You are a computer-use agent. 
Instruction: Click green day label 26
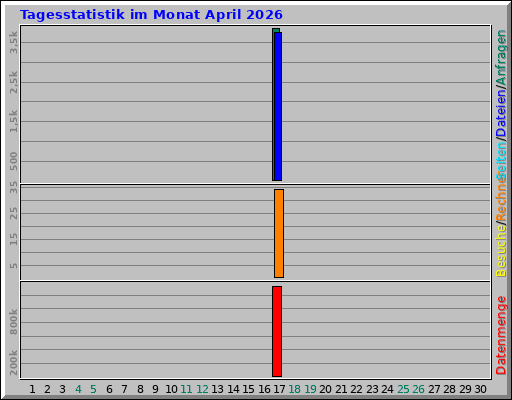pos(418,389)
